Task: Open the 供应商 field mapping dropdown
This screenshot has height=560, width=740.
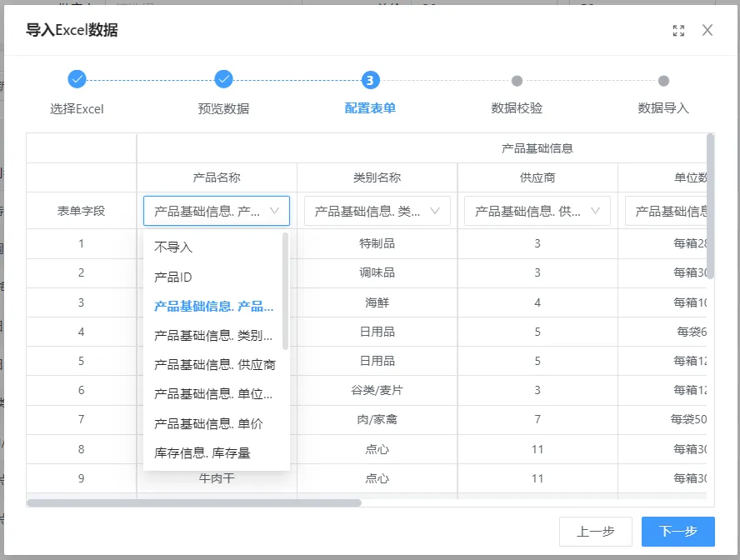Action: click(537, 211)
